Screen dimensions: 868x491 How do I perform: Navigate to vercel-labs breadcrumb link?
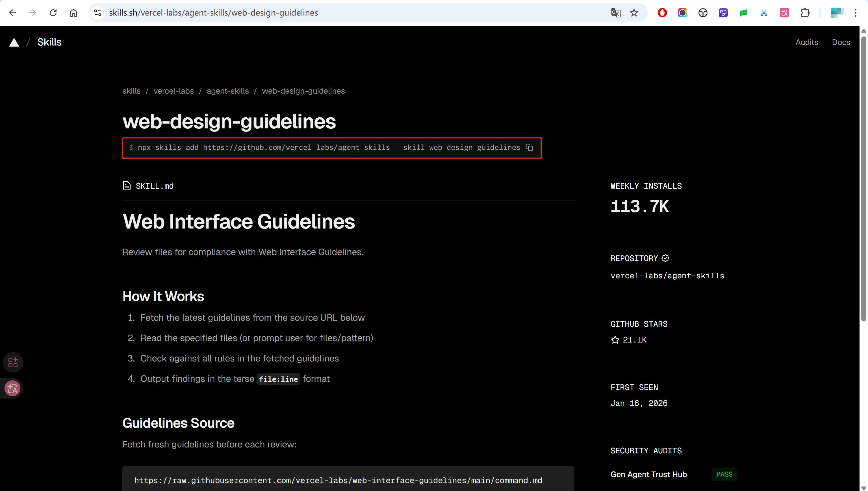(x=173, y=91)
